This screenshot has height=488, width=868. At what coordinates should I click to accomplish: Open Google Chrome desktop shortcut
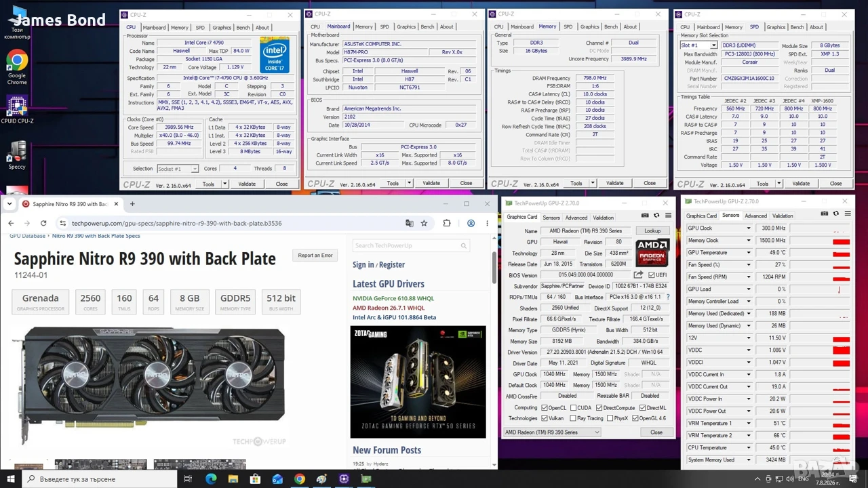(x=17, y=66)
